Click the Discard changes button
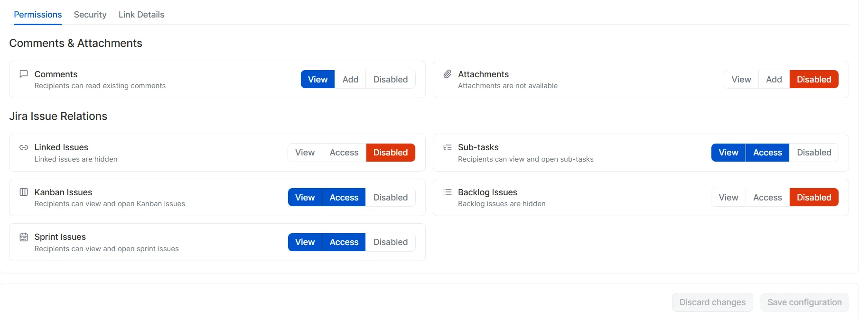Screen dimensions: 868x318 [x=712, y=302]
